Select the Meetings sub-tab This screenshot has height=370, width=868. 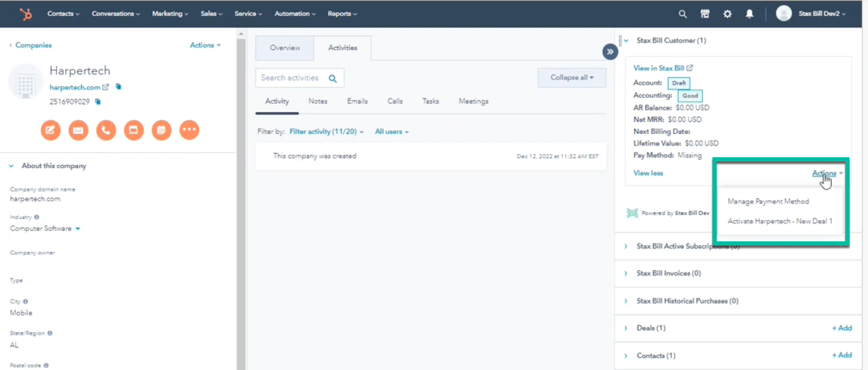tap(474, 101)
